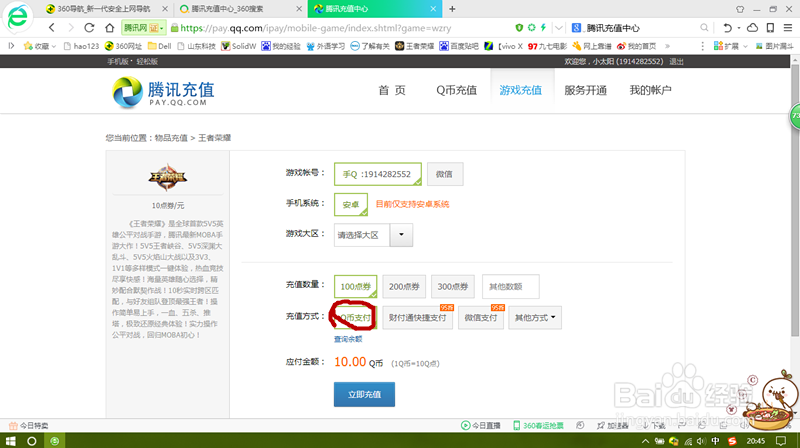Image resolution: width=800 pixels, height=448 pixels.
Task: Click the cloud sync icon
Action: [x=753, y=28]
